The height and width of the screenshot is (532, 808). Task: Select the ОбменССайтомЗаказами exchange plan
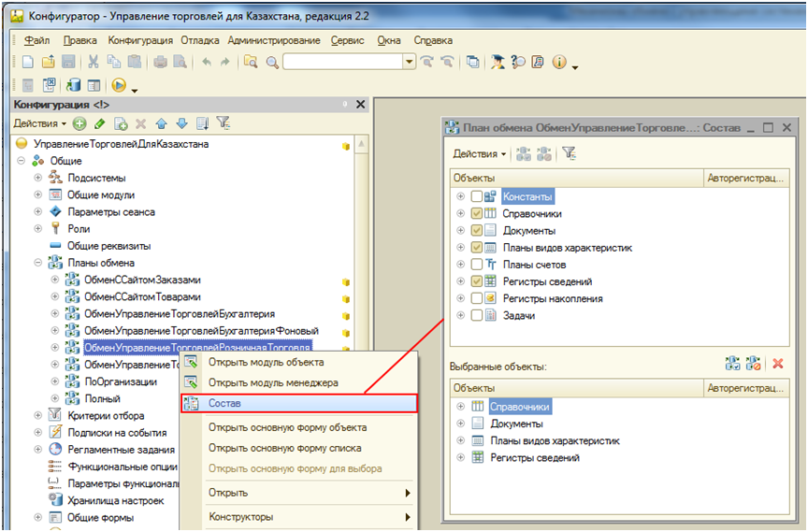(142, 280)
